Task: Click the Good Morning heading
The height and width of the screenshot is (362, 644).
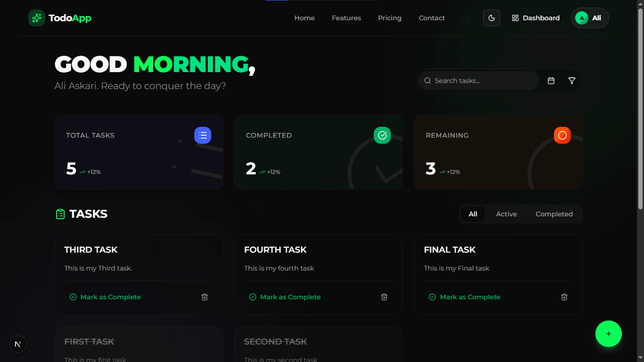Action: click(155, 65)
